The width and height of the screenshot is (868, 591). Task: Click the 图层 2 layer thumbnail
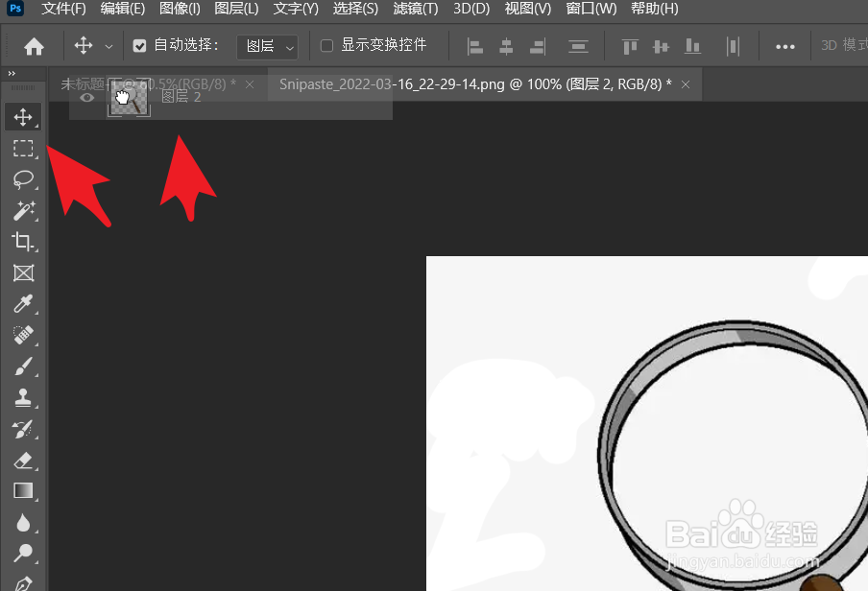(x=128, y=97)
